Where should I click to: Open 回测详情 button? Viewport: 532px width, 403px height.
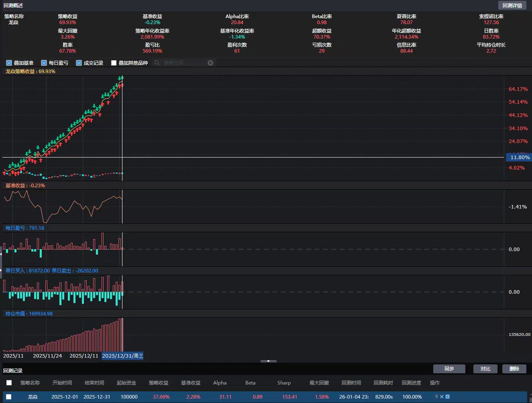point(512,6)
